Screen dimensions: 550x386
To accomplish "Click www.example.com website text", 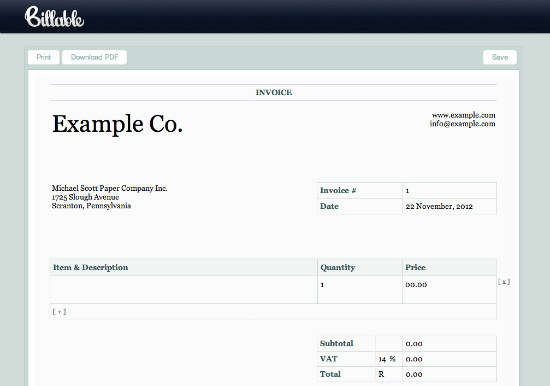I will point(463,115).
